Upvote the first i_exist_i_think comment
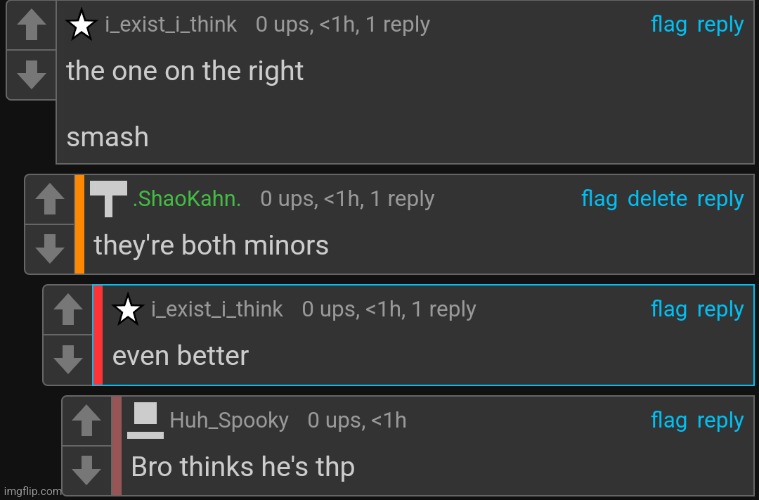The height and width of the screenshot is (500, 759). point(31,26)
